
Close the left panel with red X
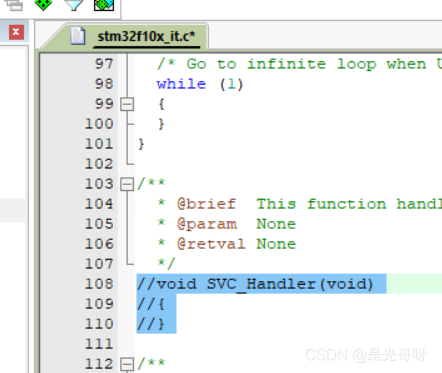click(x=16, y=32)
